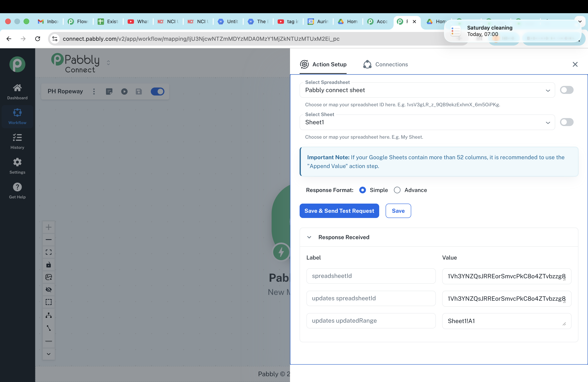This screenshot has width=588, height=382.
Task: Click Save & Send Test Request
Action: click(x=339, y=211)
